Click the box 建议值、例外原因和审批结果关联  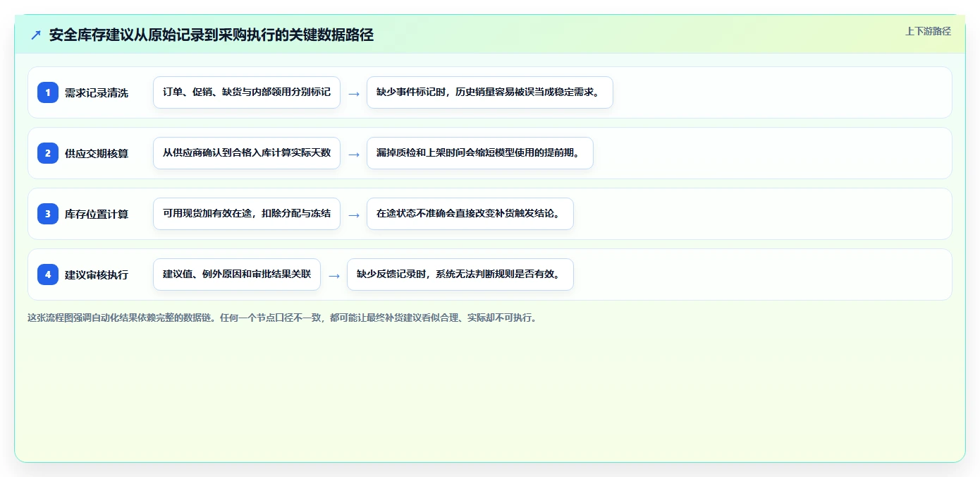pos(237,274)
